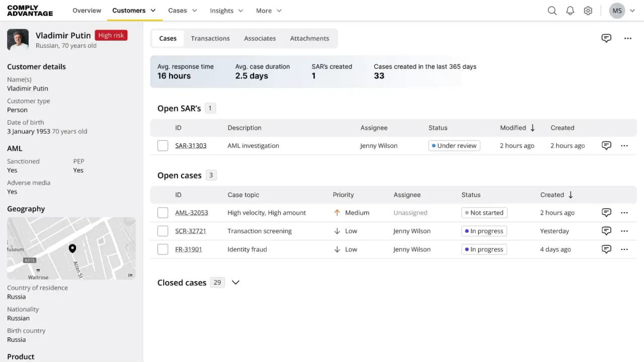Open the notifications bell
Screen dimensions: 644x362
(570, 11)
